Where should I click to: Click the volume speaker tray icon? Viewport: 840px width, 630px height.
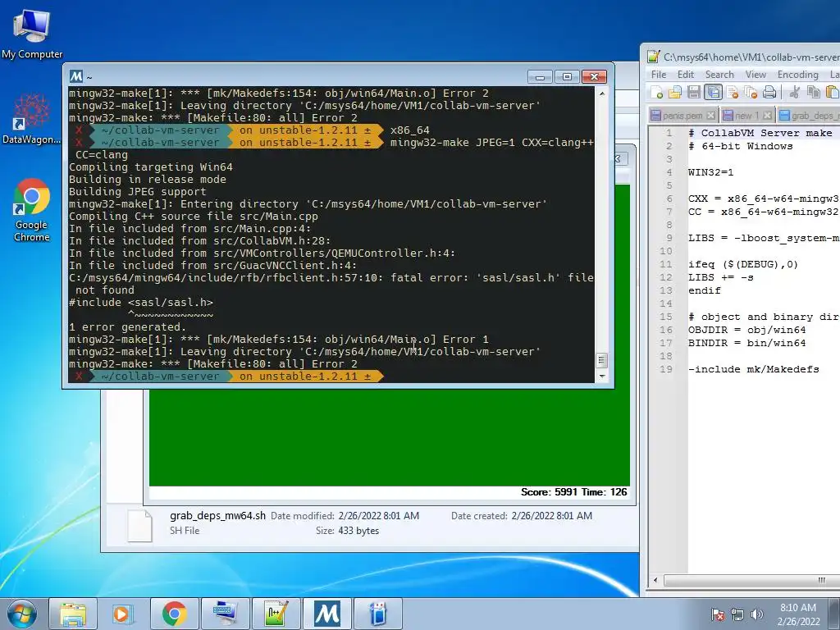pyautogui.click(x=756, y=614)
